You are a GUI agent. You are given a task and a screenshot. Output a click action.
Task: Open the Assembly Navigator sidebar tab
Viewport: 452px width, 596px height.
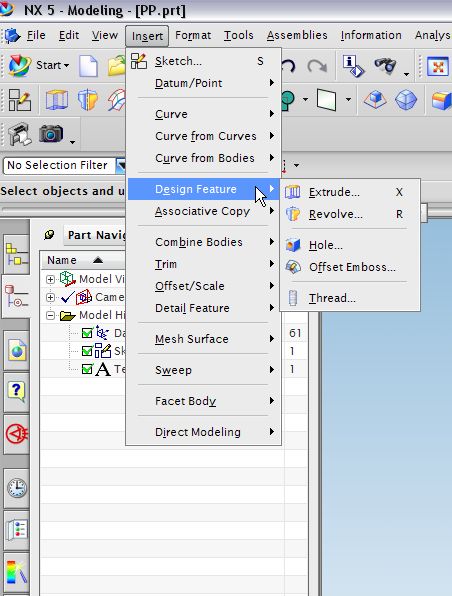tap(16, 254)
